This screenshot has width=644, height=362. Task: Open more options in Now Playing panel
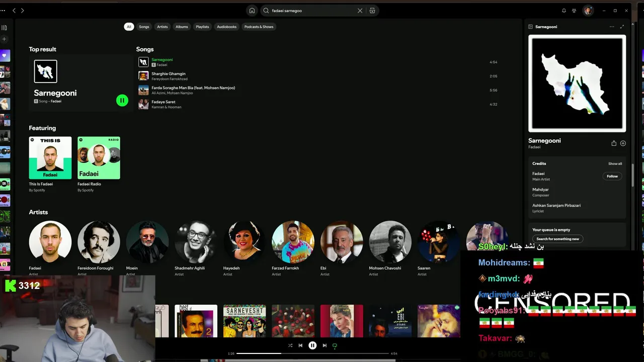(612, 27)
